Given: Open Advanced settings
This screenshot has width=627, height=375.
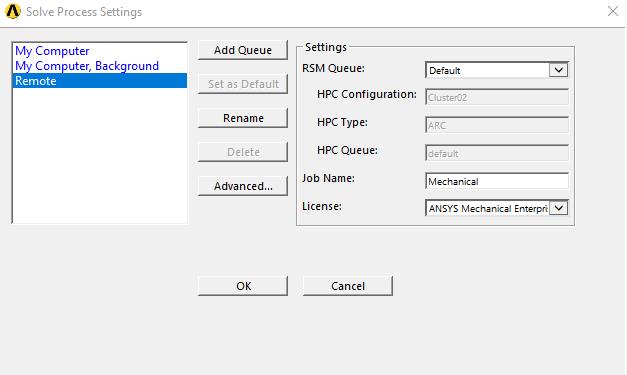Looking at the screenshot, I should 243,186.
